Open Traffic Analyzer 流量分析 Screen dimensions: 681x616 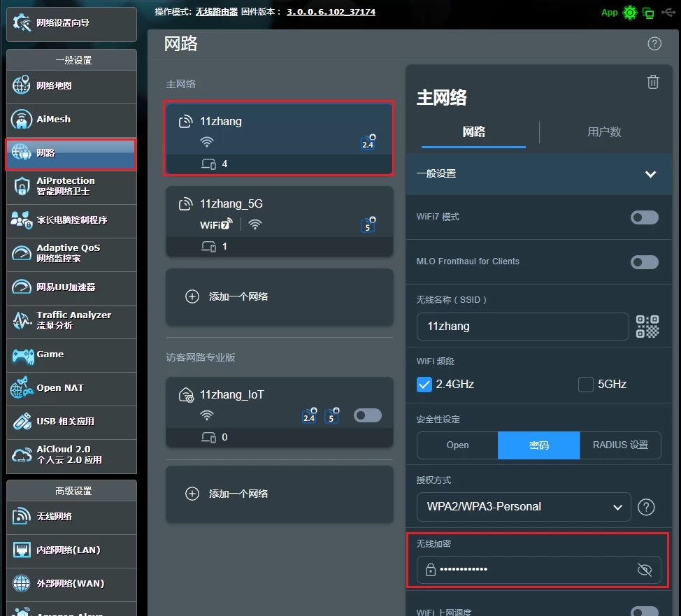pyautogui.click(x=71, y=321)
